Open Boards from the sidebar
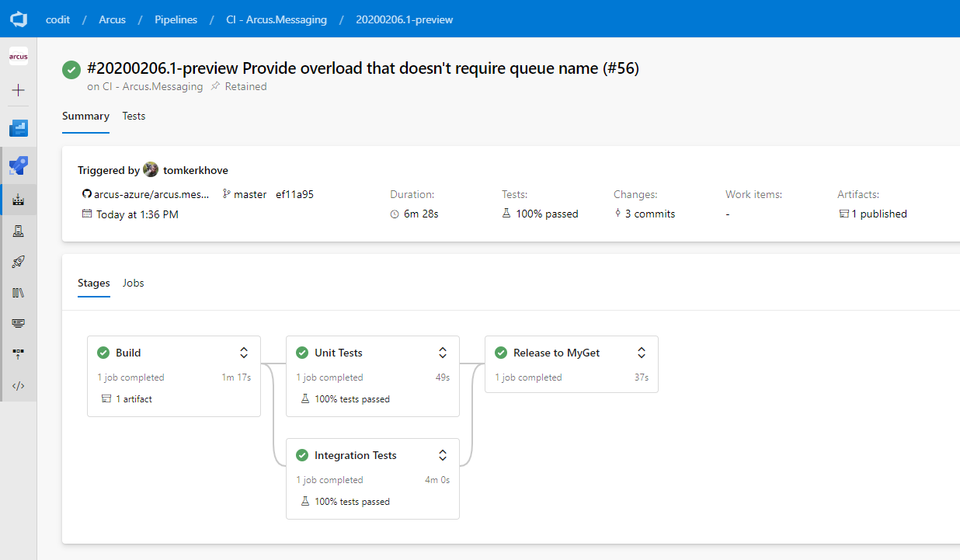 coord(19,128)
